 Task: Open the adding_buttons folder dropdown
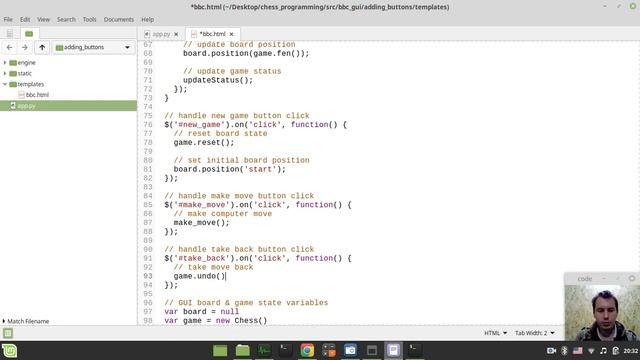click(x=93, y=47)
